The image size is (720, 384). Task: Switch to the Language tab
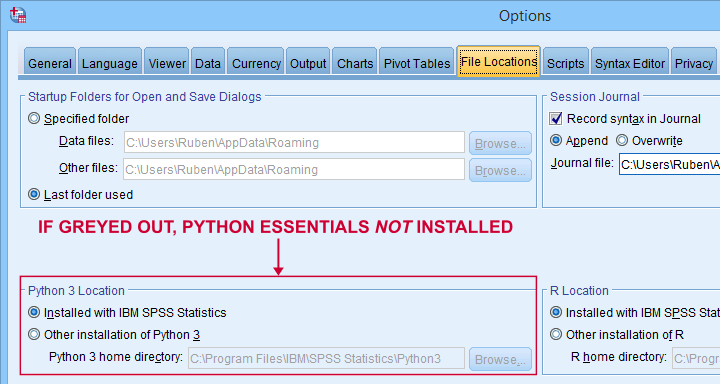pos(110,61)
